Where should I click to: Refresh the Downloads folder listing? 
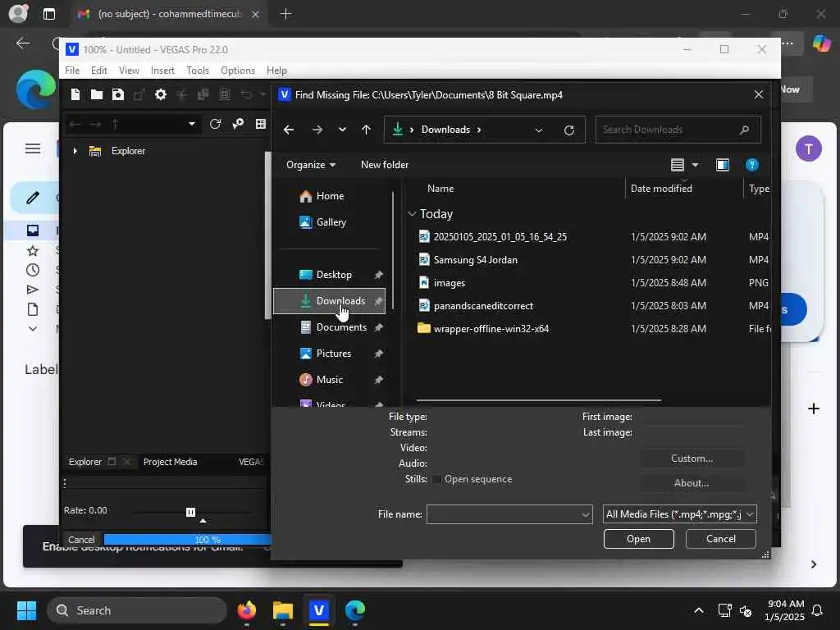pyautogui.click(x=569, y=130)
